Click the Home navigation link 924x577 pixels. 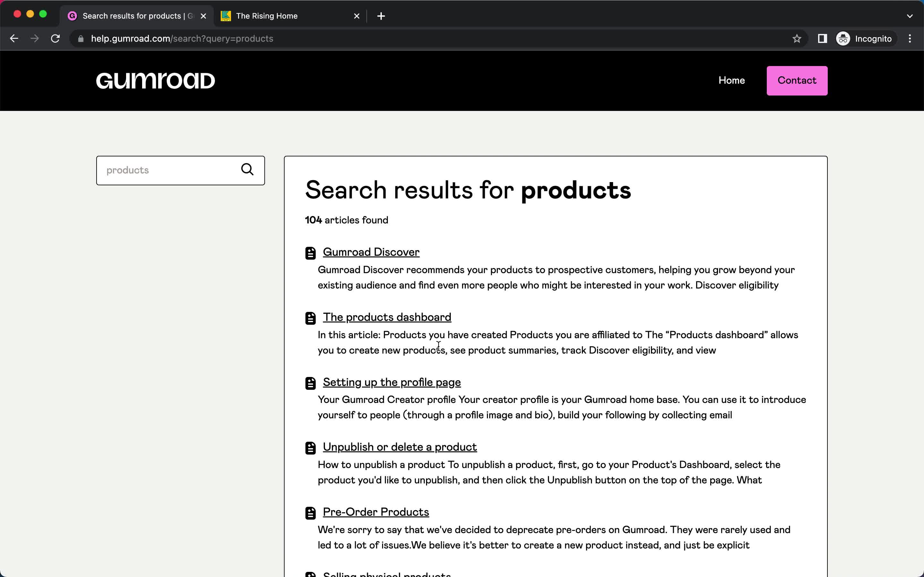click(x=731, y=80)
